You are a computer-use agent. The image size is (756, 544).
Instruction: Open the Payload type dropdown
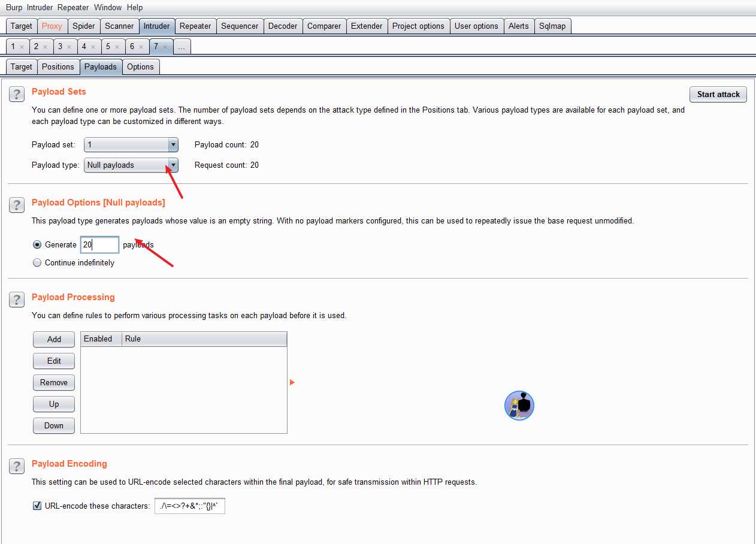(131, 165)
